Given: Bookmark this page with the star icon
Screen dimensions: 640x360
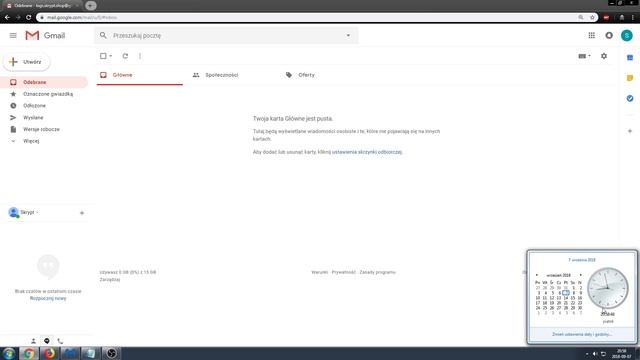Looking at the screenshot, I should coord(592,18).
